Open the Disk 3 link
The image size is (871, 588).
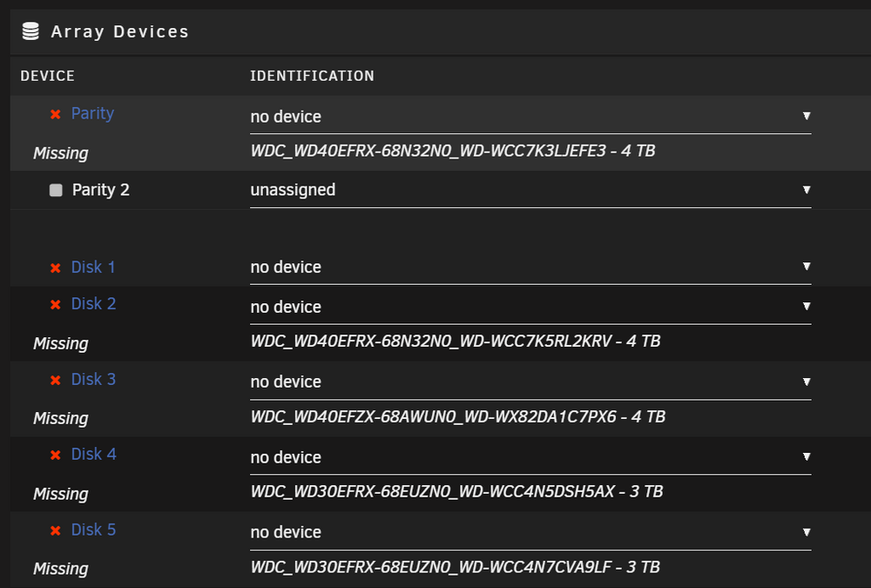click(94, 380)
